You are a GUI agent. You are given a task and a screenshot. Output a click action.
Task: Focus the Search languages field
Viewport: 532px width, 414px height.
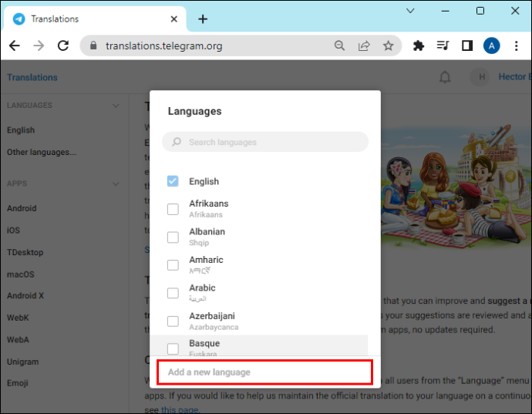point(265,142)
